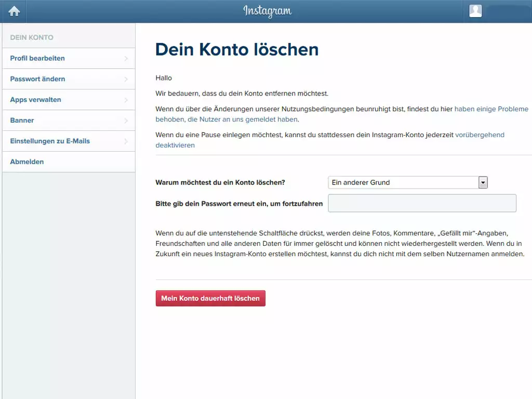Focus the password re-entry field
This screenshot has height=399, width=532.
(422, 203)
